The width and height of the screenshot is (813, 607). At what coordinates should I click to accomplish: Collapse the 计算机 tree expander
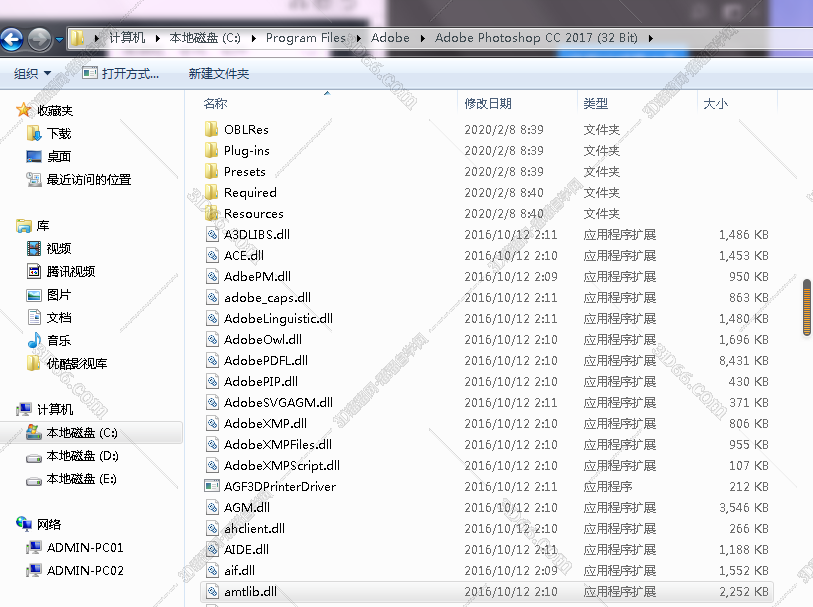pyautogui.click(x=8, y=410)
